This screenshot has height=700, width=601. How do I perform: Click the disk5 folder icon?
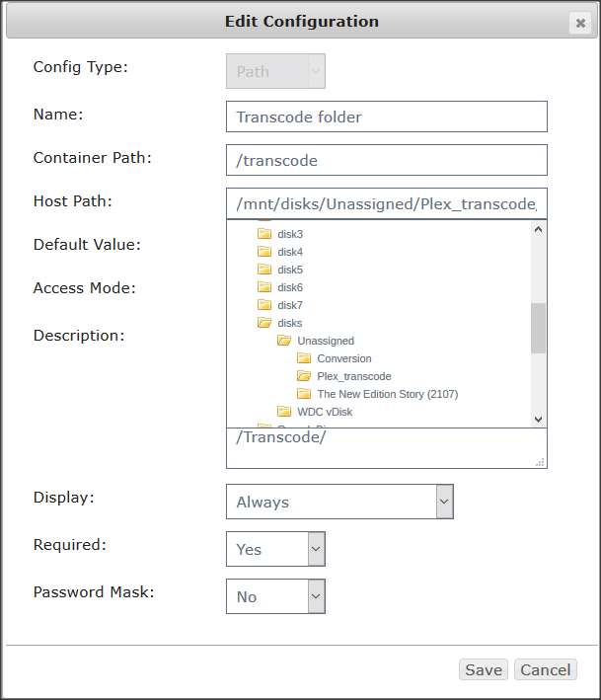264,270
